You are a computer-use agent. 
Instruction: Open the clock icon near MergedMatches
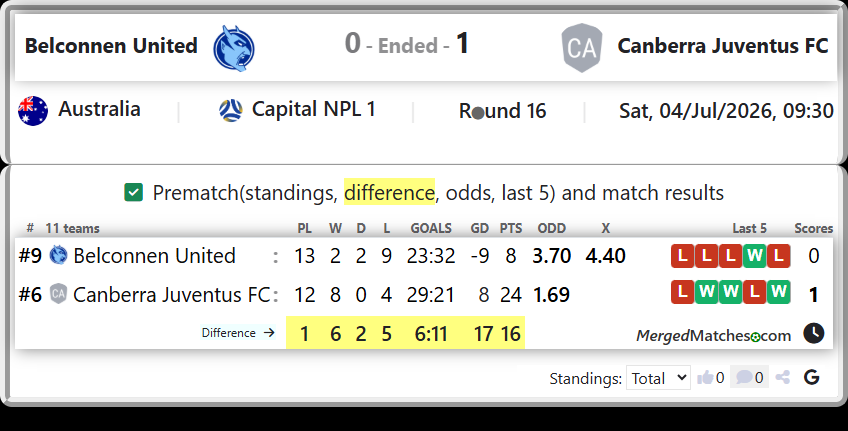click(813, 333)
